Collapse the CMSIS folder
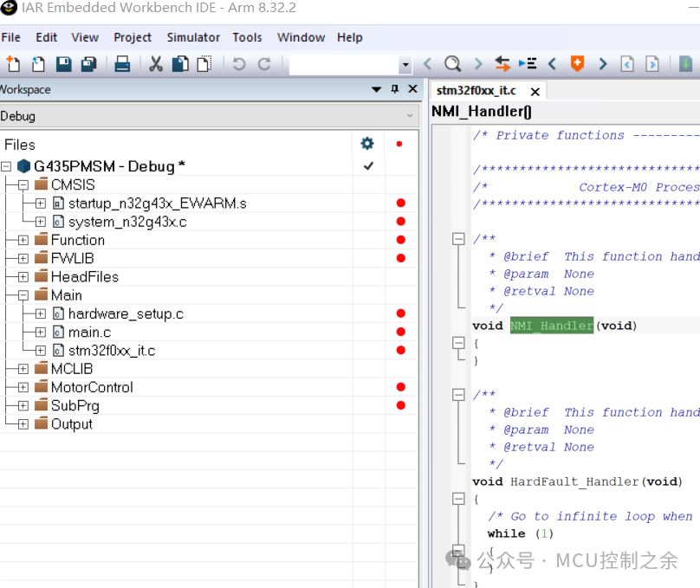This screenshot has width=700, height=588. [23, 184]
